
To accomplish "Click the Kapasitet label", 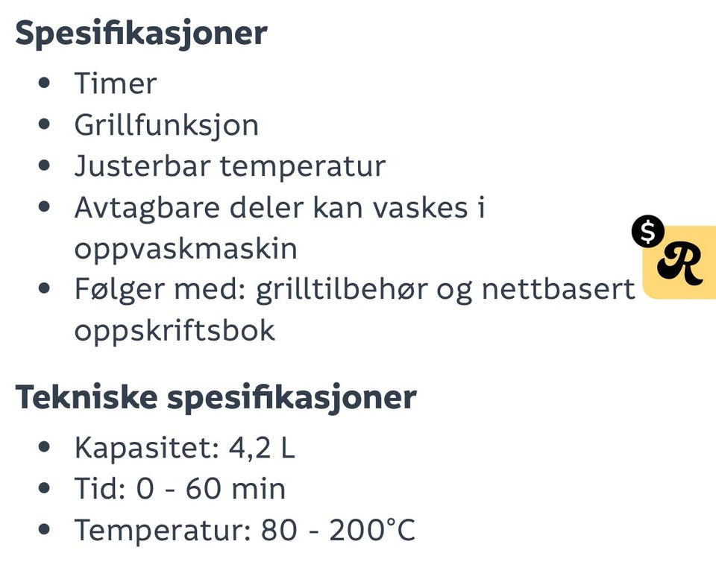I will click(145, 448).
